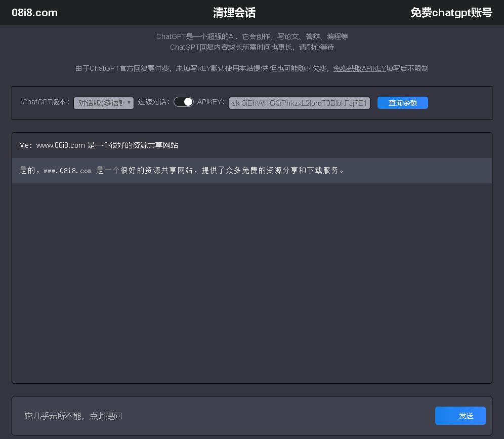The height and width of the screenshot is (439, 504).
Task: Click inside the chat conversation panel
Action: click(251, 278)
